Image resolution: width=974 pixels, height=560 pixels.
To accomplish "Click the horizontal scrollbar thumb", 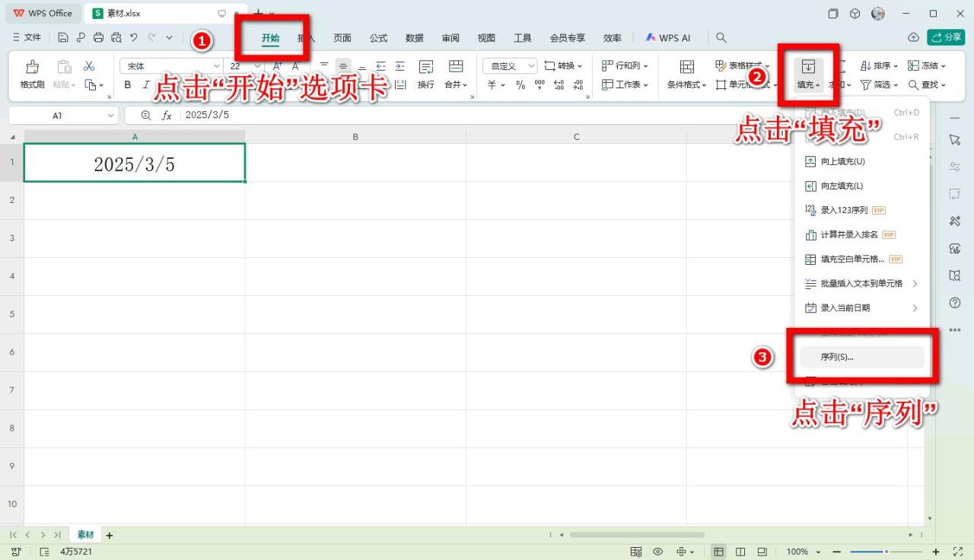I will pyautogui.click(x=637, y=535).
